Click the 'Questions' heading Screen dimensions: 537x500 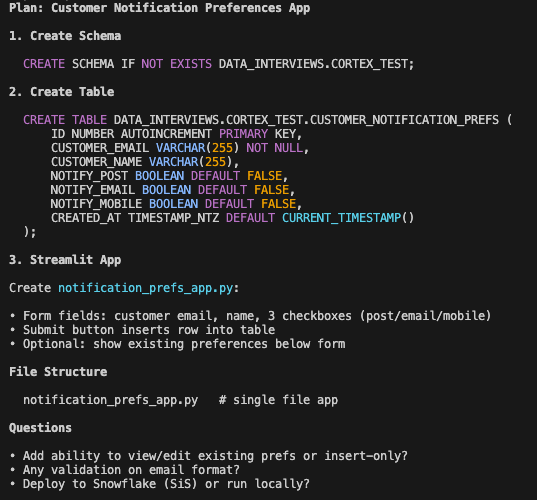[40, 428]
